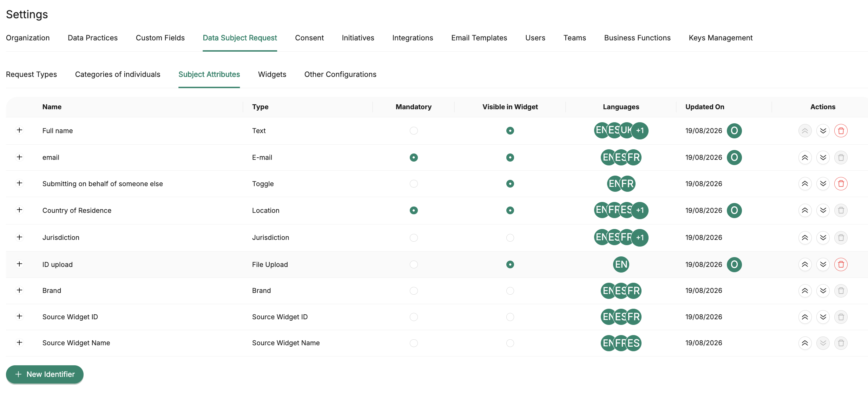The image size is (868, 399).
Task: Toggle Mandatory for Brand
Action: click(414, 291)
